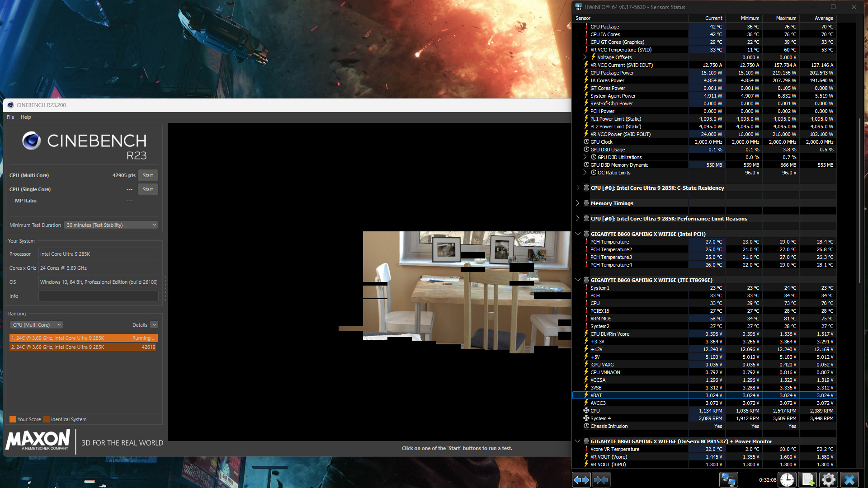868x488 pixels.
Task: Expand the Memory Timings group
Action: 578,203
